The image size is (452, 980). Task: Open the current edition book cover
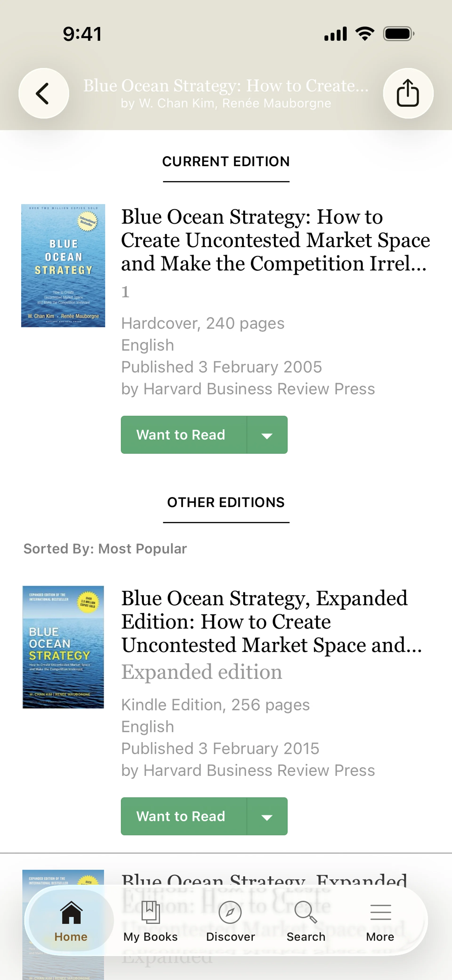63,266
